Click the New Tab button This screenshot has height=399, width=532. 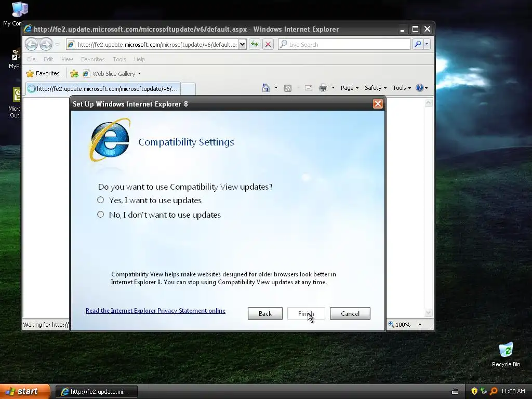tap(188, 89)
